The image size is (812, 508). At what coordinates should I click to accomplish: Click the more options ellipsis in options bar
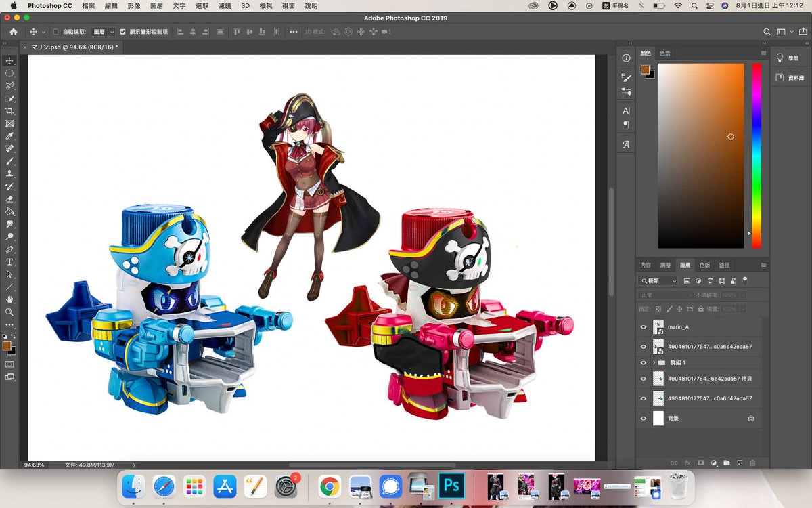[293, 32]
